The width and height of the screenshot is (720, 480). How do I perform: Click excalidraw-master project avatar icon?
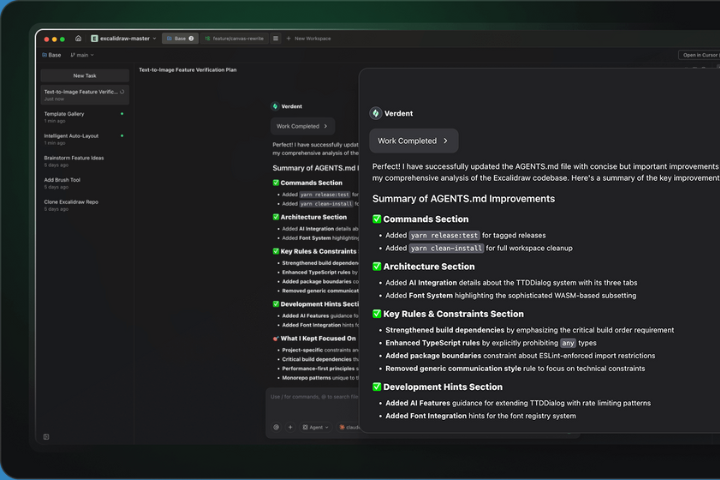pyautogui.click(x=94, y=39)
